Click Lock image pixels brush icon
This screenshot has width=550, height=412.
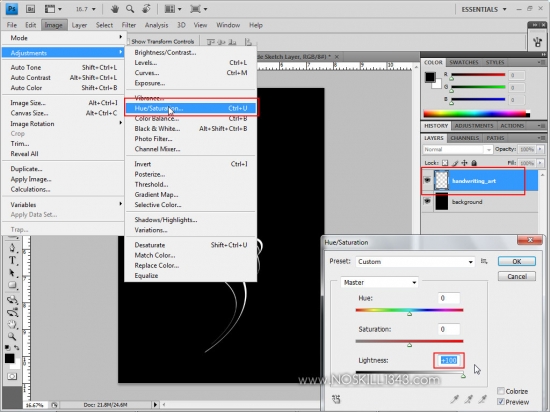[455, 163]
